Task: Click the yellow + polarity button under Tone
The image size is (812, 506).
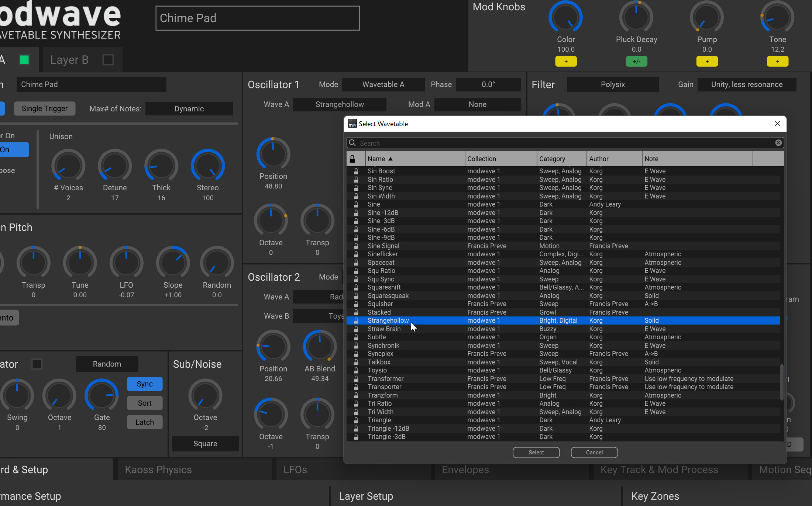Action: coord(777,62)
